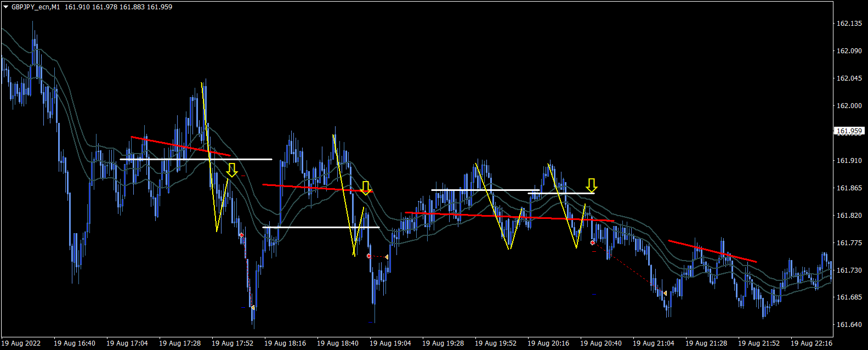Click the 19 Aug 17:04 time label

pyautogui.click(x=127, y=343)
